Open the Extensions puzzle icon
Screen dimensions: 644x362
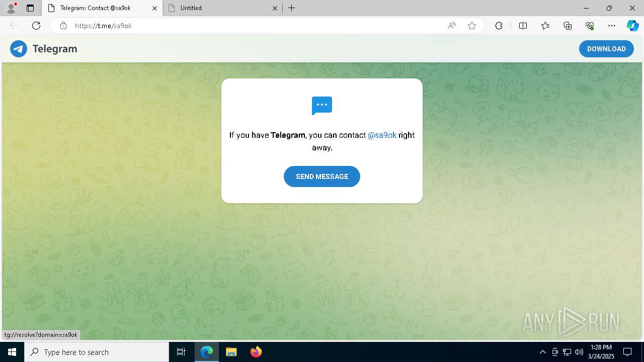[499, 26]
